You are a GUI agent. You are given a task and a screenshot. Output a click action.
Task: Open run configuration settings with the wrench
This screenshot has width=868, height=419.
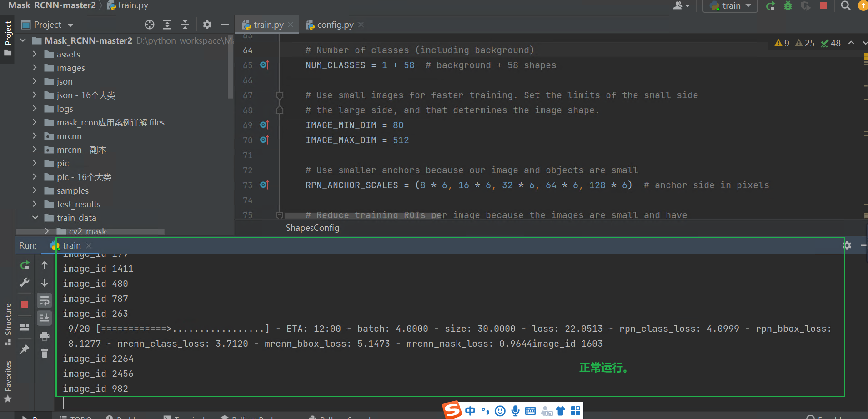(x=25, y=282)
